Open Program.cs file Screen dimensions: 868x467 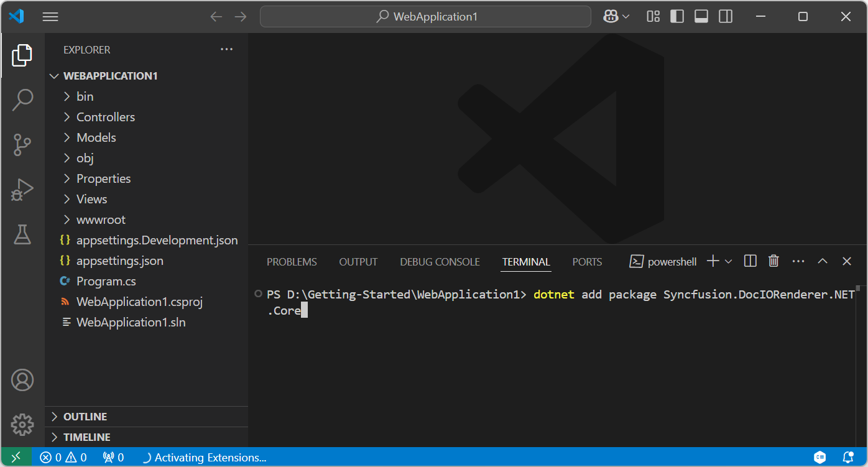coord(106,281)
